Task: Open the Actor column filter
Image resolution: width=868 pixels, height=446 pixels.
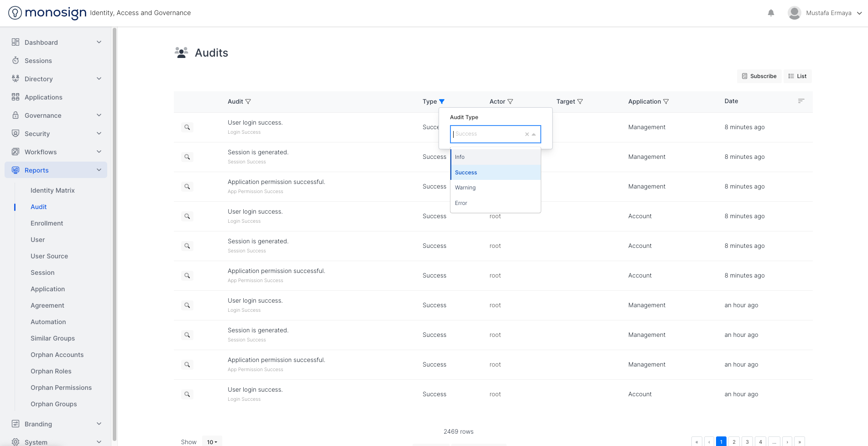Action: pos(510,101)
